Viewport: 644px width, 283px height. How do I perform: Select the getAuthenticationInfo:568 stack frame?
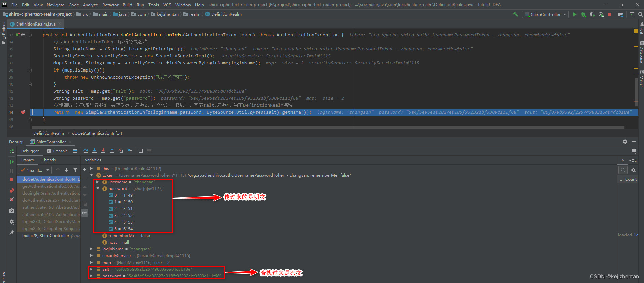click(x=49, y=186)
